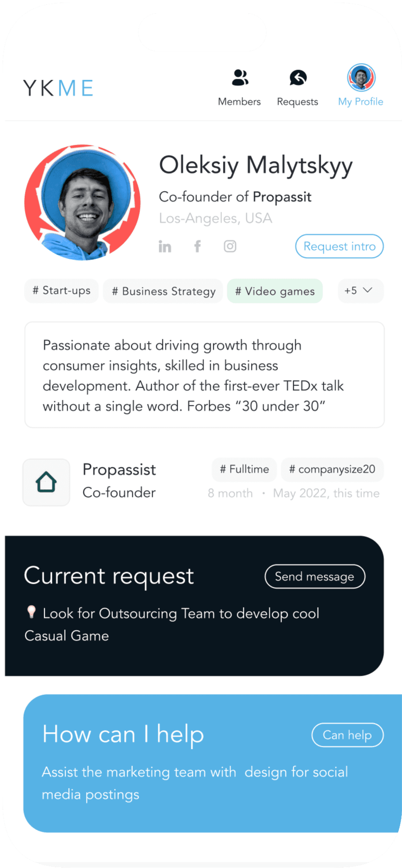Screen dimensions: 402x868
Task: Click the Send message button
Action: coord(315,576)
